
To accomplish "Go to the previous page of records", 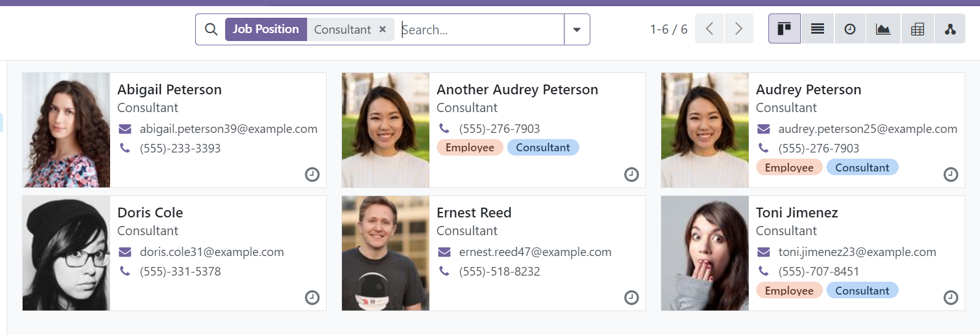I will [710, 29].
